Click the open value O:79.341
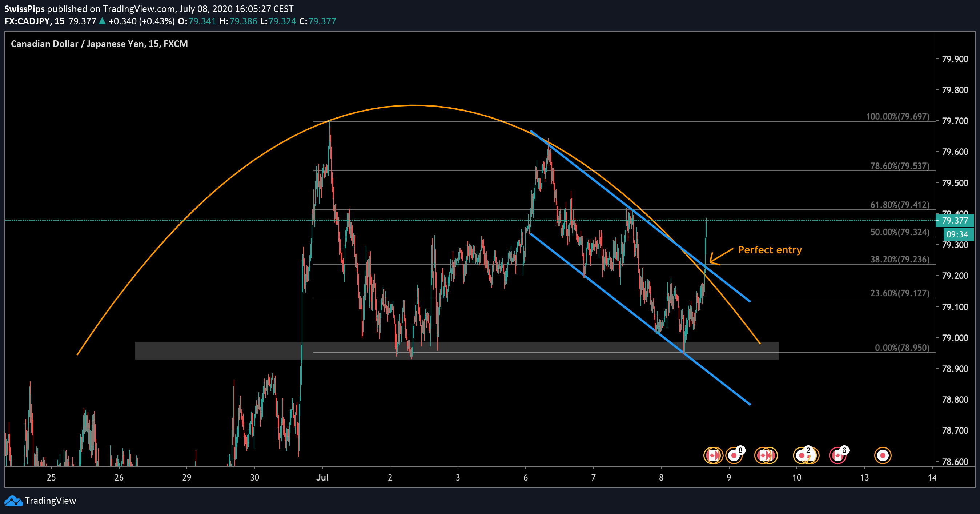The image size is (980, 514). click(197, 21)
